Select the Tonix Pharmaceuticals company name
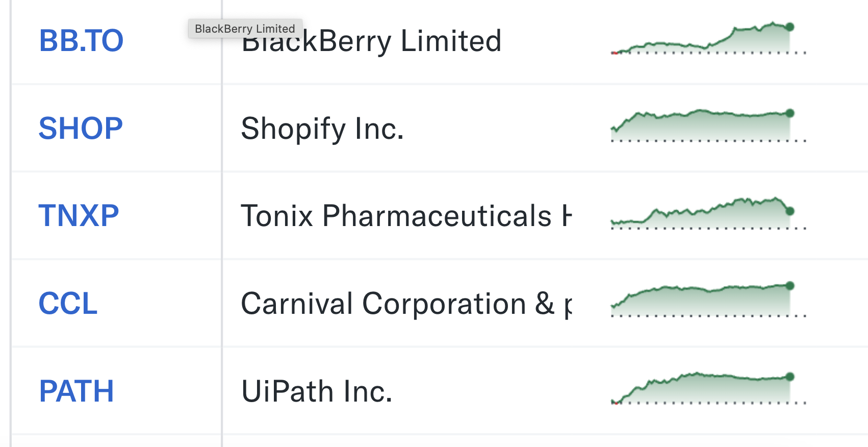Image resolution: width=868 pixels, height=447 pixels. [405, 215]
